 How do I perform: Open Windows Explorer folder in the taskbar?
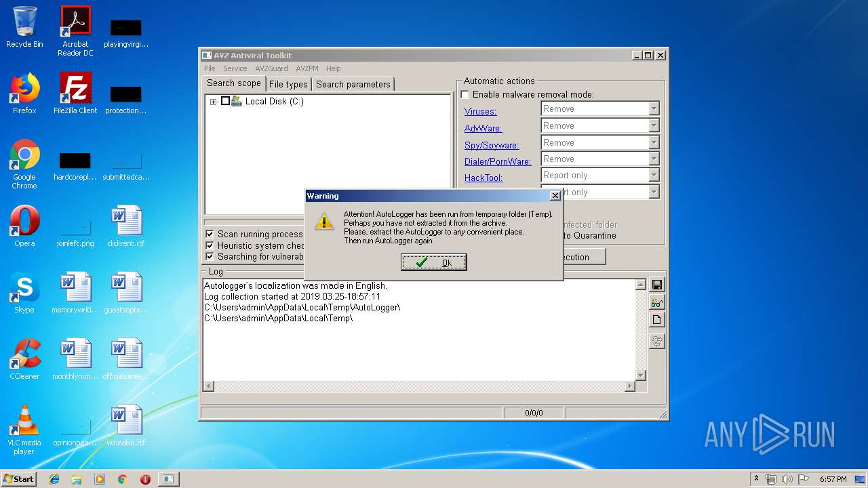coord(77,479)
